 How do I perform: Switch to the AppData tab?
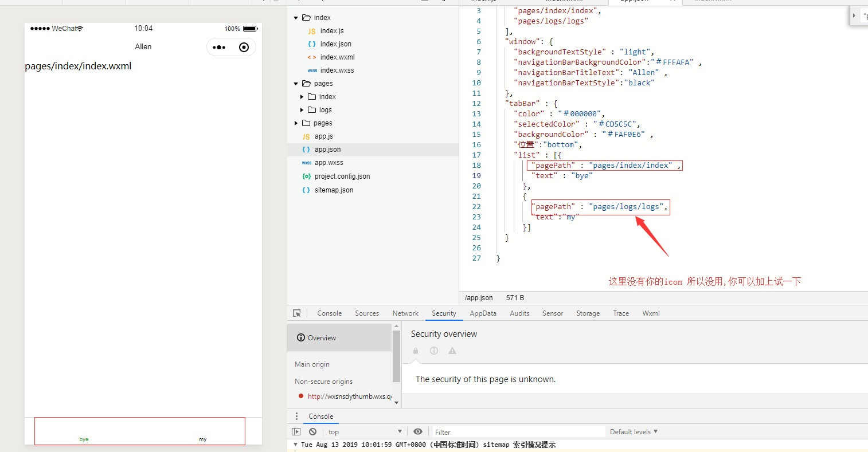pos(483,313)
